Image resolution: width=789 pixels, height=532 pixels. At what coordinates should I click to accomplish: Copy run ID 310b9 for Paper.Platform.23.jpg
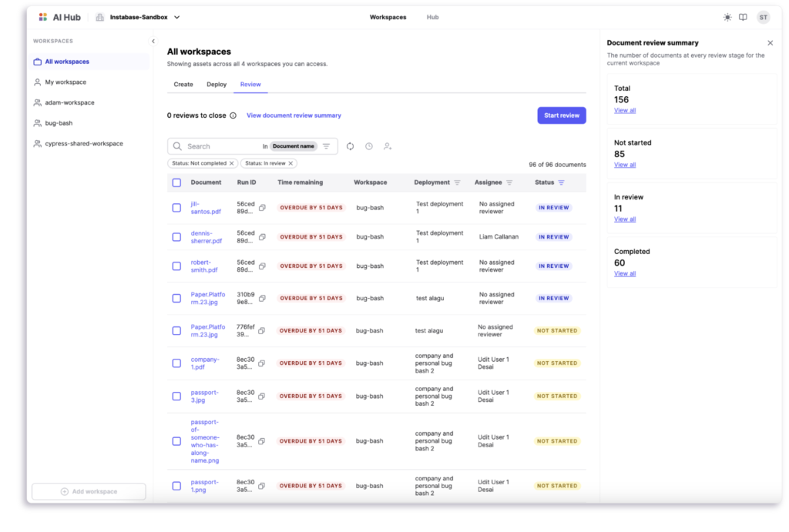point(262,298)
